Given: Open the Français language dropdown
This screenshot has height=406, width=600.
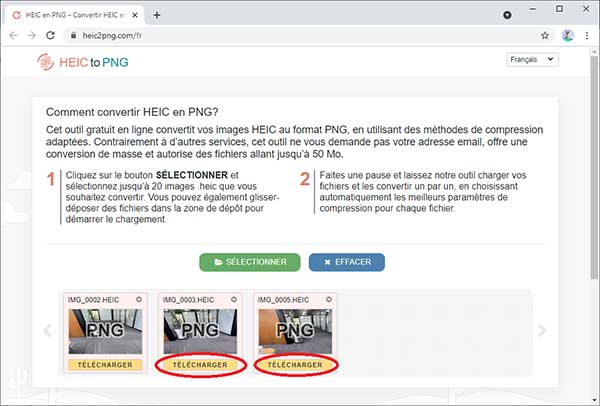Looking at the screenshot, I should click(x=532, y=59).
